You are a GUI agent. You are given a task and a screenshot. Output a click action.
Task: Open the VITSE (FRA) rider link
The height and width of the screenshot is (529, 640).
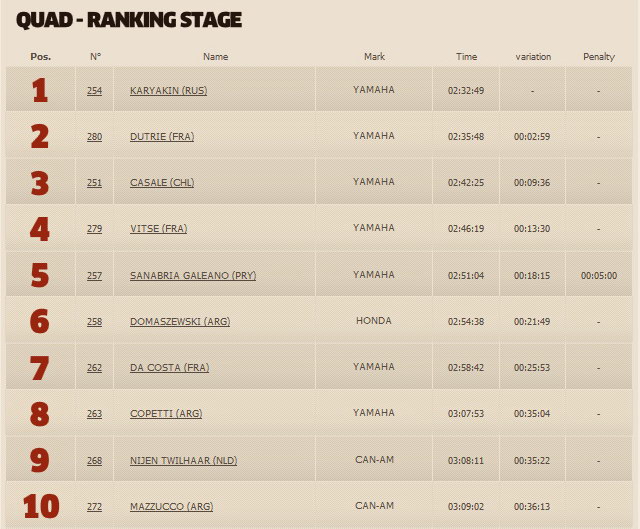[x=158, y=229]
